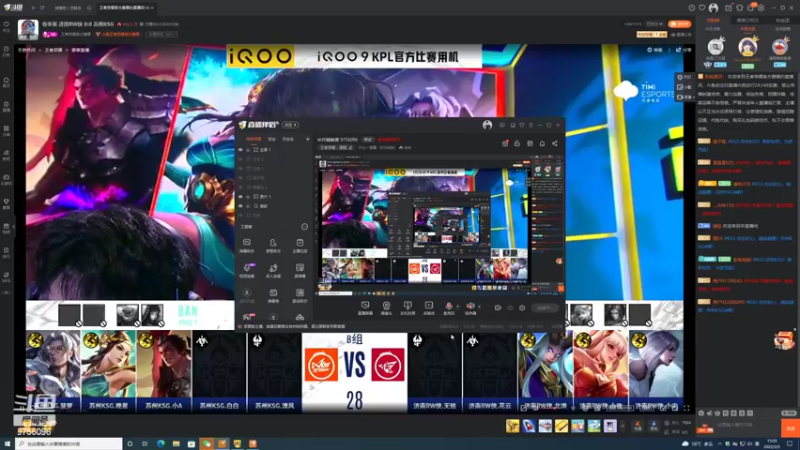The width and height of the screenshot is (800, 450).
Task: Click the start streaming button in companion window
Action: (x=544, y=308)
